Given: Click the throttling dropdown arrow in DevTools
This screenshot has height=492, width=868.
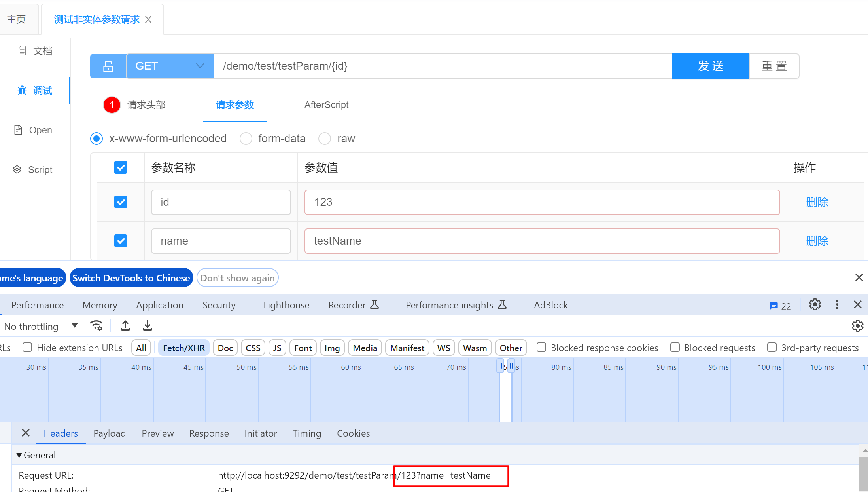Looking at the screenshot, I should pyautogui.click(x=74, y=326).
